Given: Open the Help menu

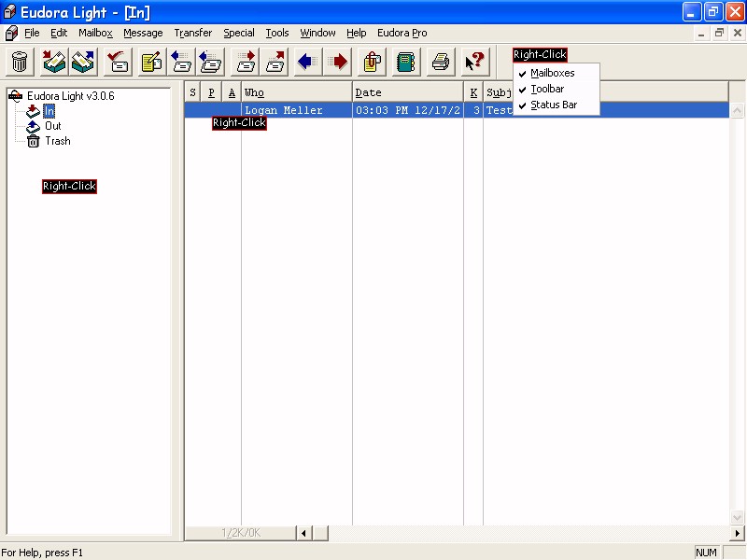Looking at the screenshot, I should pyautogui.click(x=357, y=33).
